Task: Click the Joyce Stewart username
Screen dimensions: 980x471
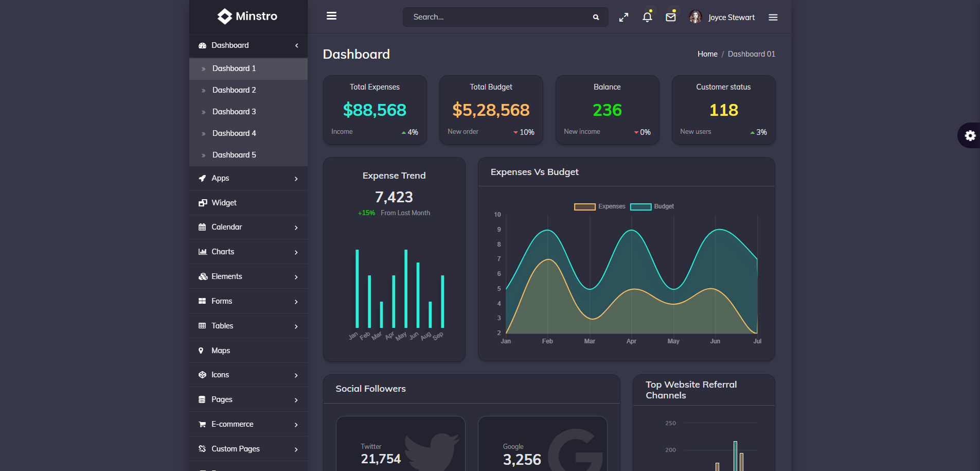Action: tap(732, 18)
